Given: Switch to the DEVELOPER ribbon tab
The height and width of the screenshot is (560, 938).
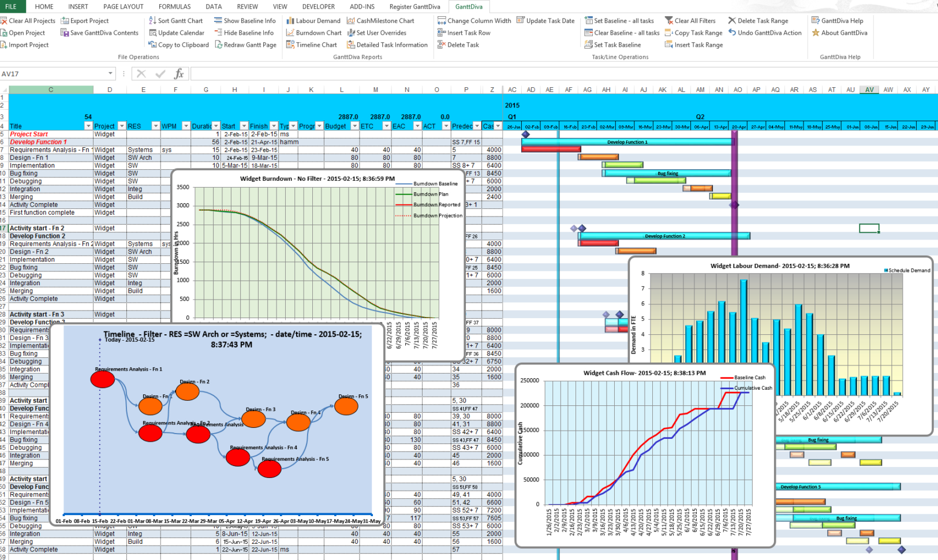Looking at the screenshot, I should [318, 6].
